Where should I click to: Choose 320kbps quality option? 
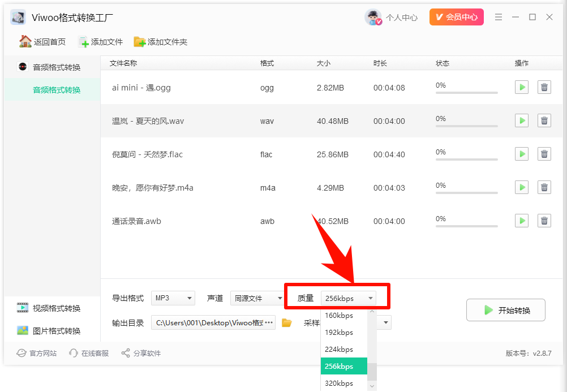pyautogui.click(x=344, y=383)
